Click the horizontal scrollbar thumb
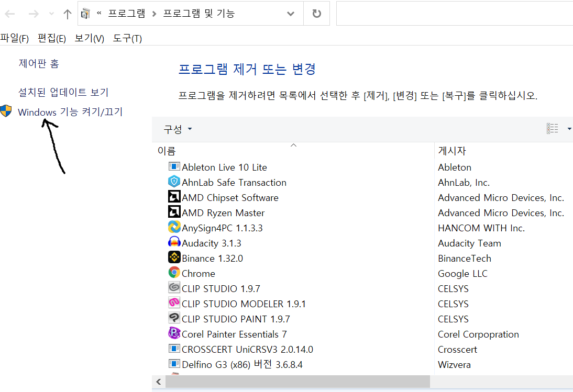Screen dimensions: 573x392 [x=297, y=382]
